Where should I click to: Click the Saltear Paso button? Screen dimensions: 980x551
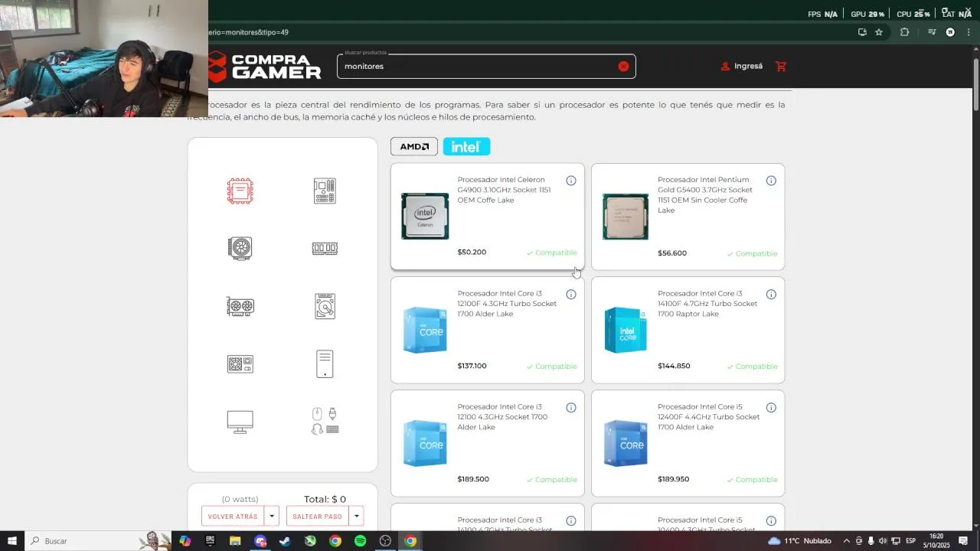click(318, 517)
